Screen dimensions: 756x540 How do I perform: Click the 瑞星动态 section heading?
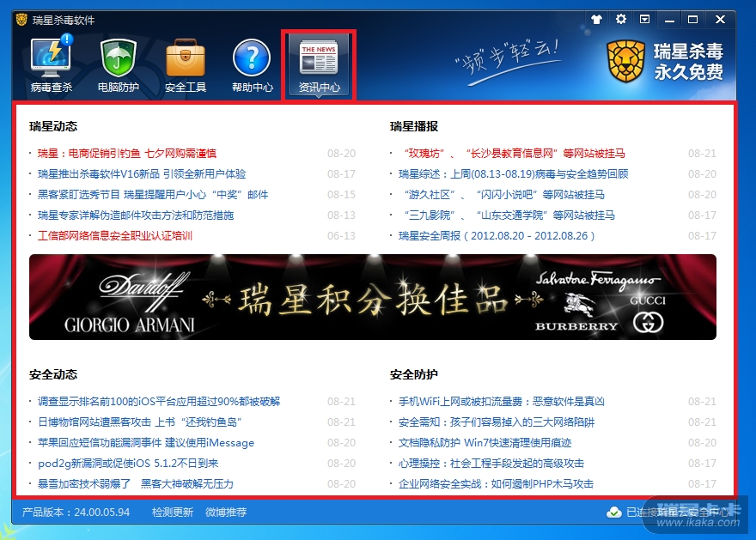click(53, 127)
